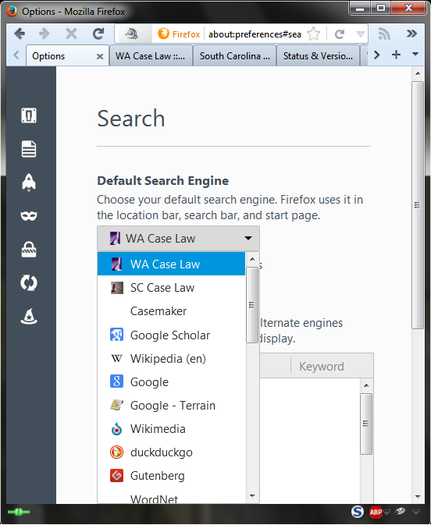Show more toolbar tools via double chevron
Screen dimensions: 431x525
(412, 33)
